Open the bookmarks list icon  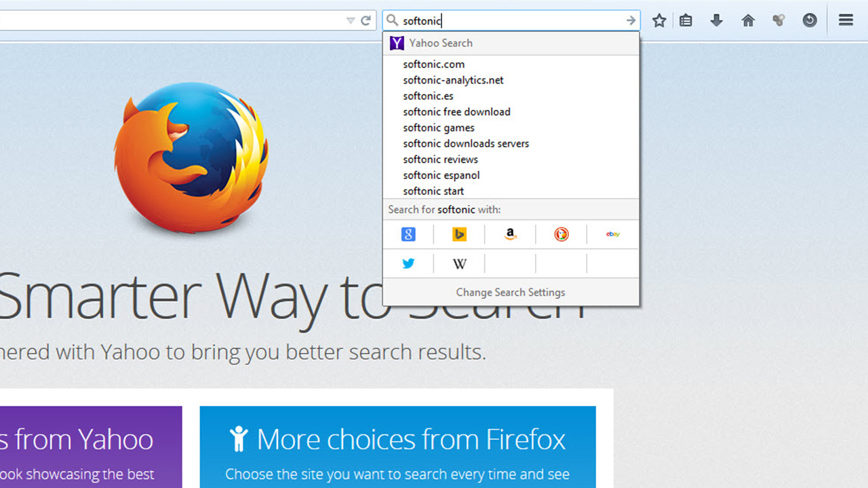(x=686, y=20)
